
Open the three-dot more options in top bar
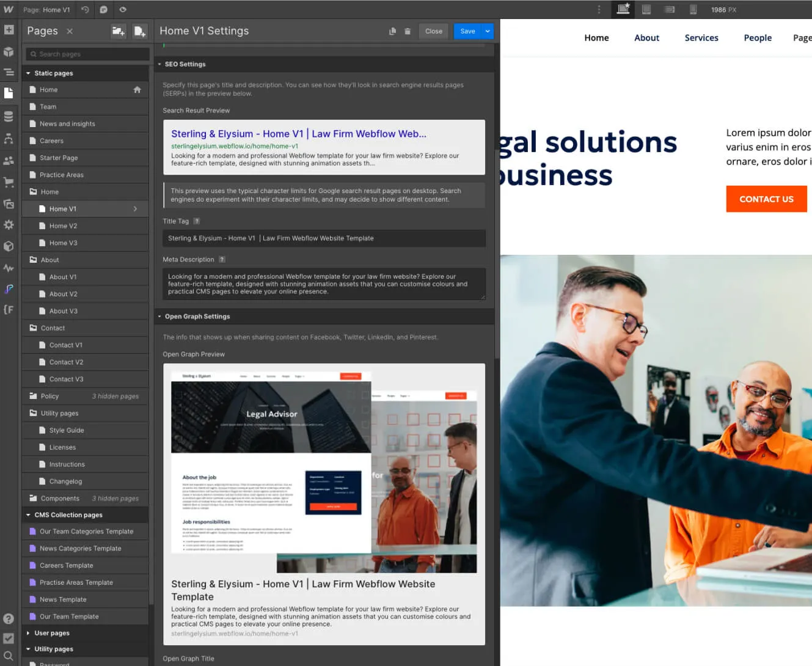[599, 9]
